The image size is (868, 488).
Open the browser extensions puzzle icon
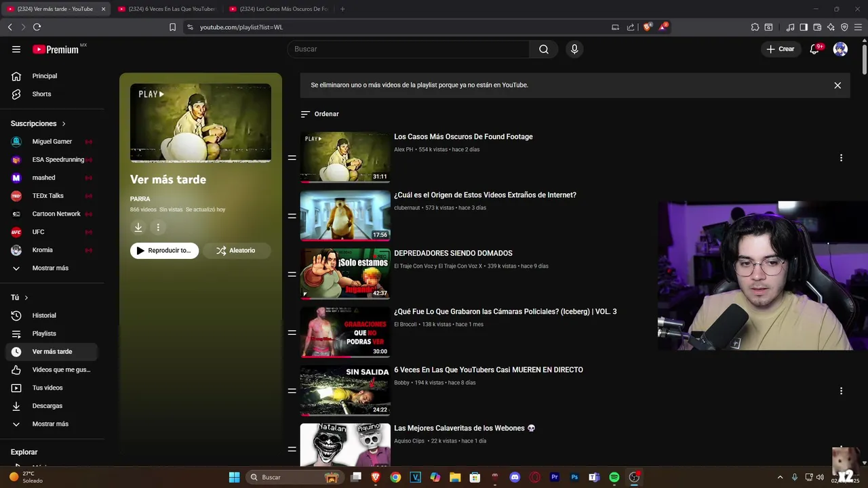(x=755, y=27)
